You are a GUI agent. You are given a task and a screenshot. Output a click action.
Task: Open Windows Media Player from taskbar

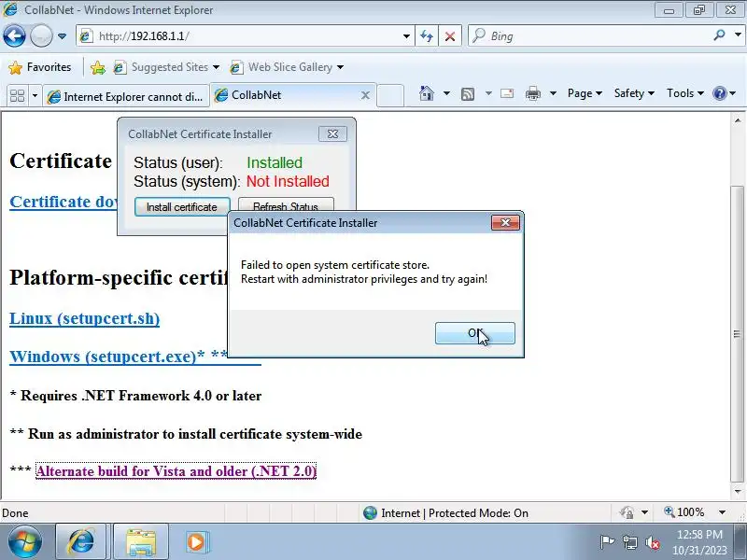pyautogui.click(x=196, y=542)
